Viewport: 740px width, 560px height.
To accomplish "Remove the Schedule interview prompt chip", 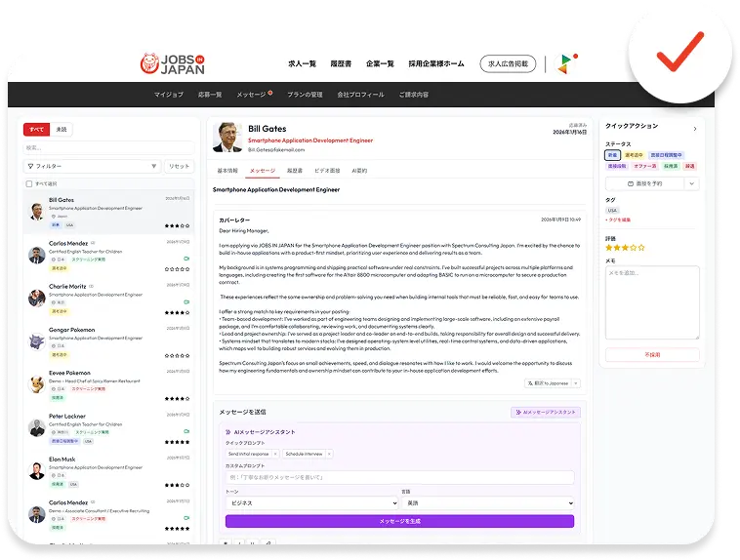I will tap(329, 454).
